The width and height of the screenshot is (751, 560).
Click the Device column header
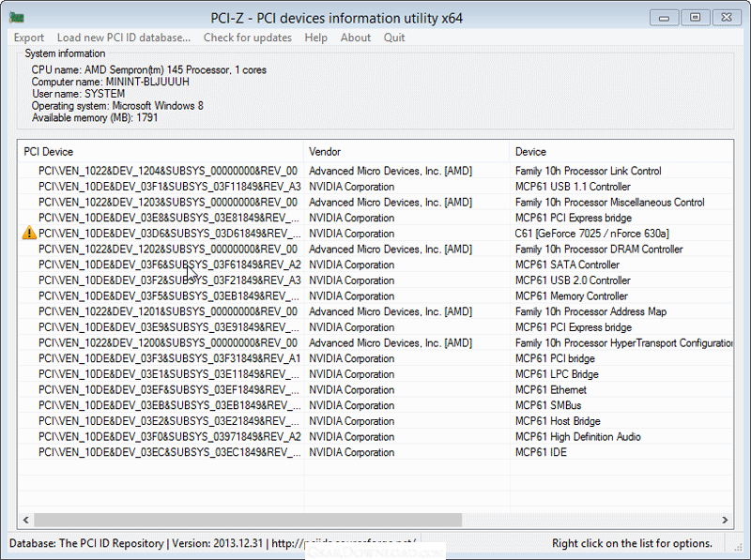click(621, 152)
